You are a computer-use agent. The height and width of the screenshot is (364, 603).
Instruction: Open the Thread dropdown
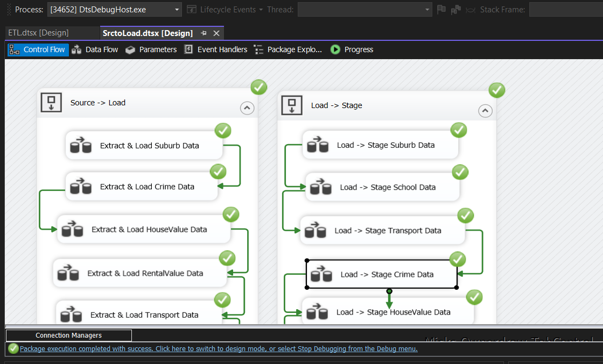pos(427,10)
